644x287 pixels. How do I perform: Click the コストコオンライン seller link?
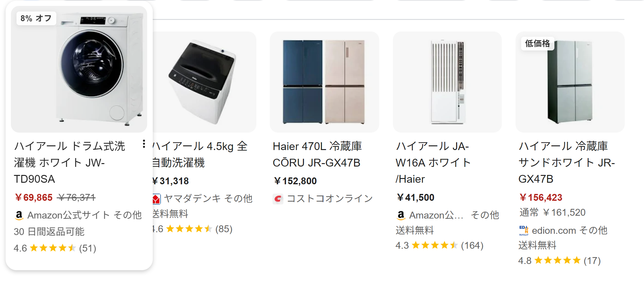coord(330,199)
